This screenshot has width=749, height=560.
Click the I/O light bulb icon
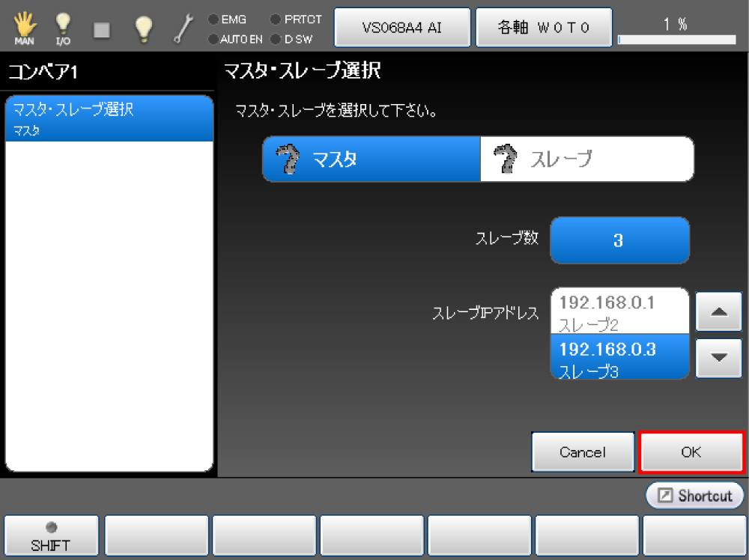point(63,28)
